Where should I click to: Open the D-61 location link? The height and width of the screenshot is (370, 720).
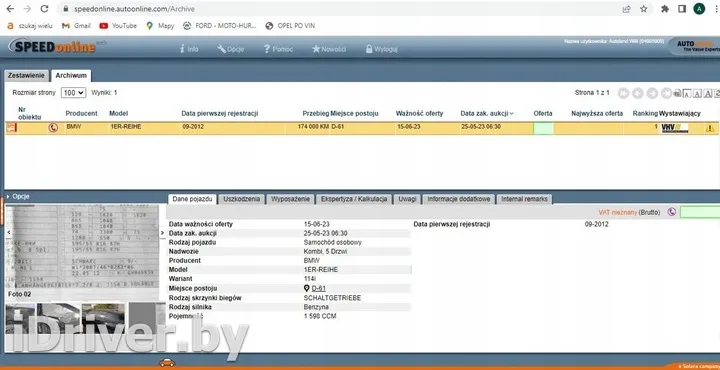[x=319, y=288]
